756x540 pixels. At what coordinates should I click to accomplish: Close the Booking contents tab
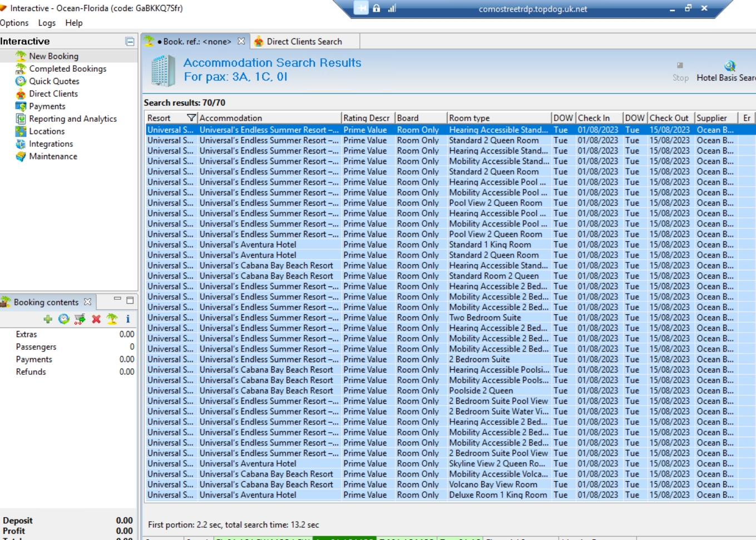pyautogui.click(x=87, y=302)
